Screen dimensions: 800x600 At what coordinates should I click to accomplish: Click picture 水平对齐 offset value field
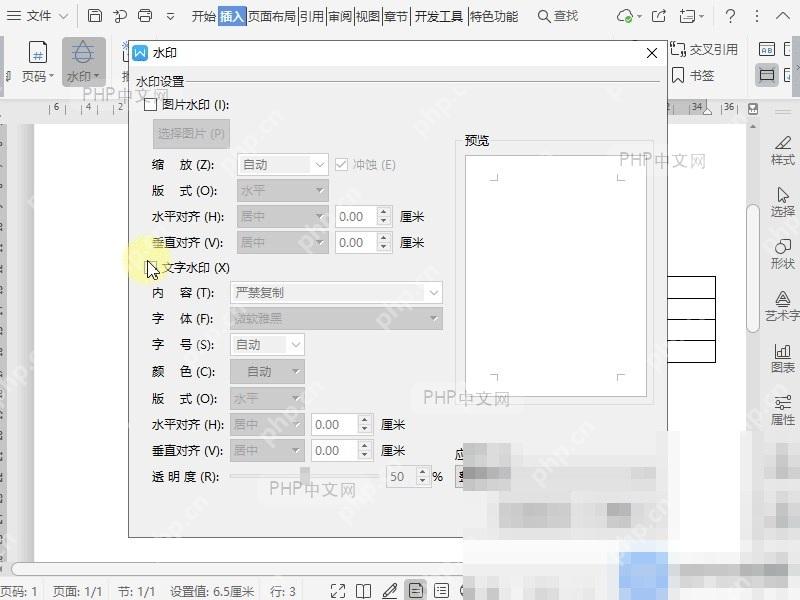click(x=356, y=217)
